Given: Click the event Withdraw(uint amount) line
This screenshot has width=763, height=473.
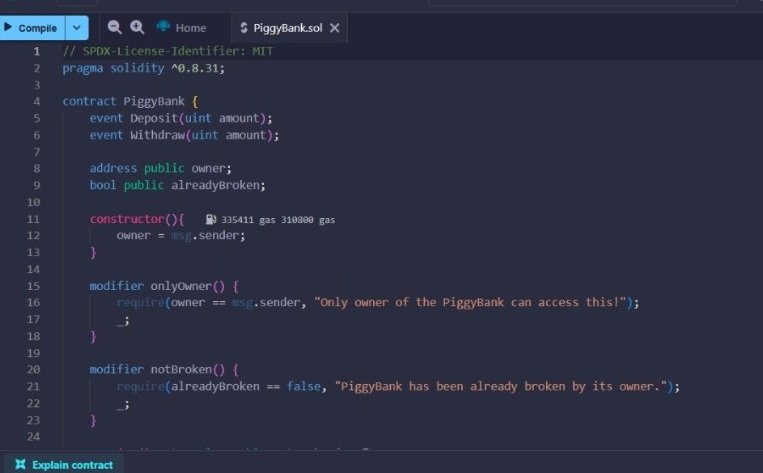Looking at the screenshot, I should (184, 135).
